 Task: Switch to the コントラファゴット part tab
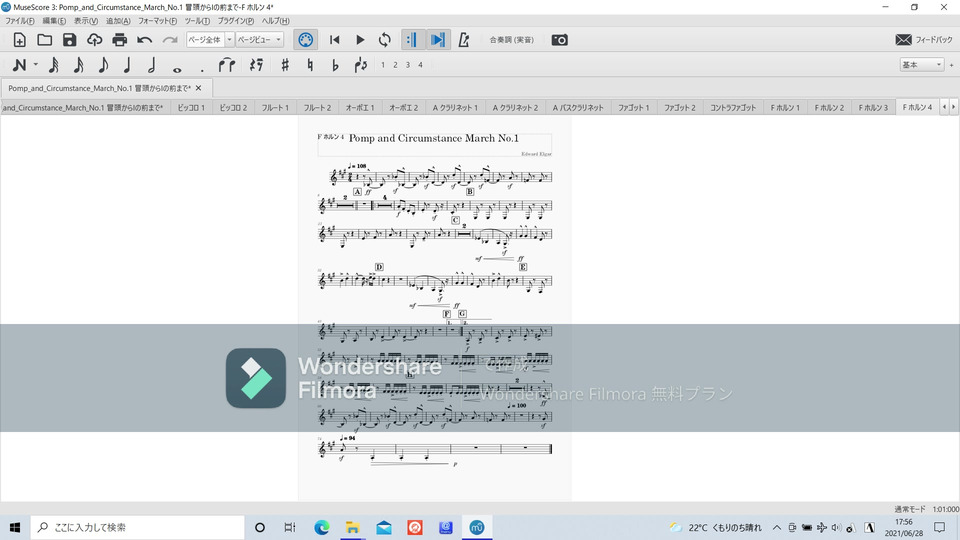click(733, 108)
